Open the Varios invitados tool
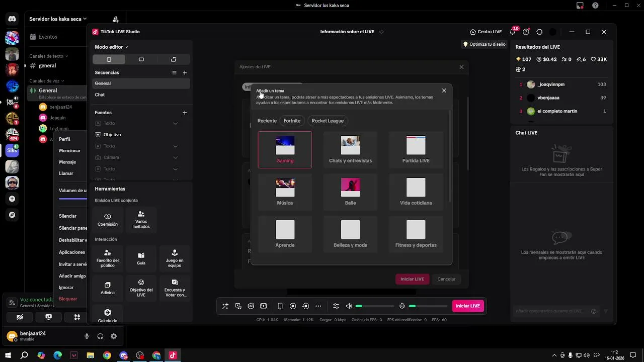This screenshot has width=644, height=362. click(x=141, y=220)
